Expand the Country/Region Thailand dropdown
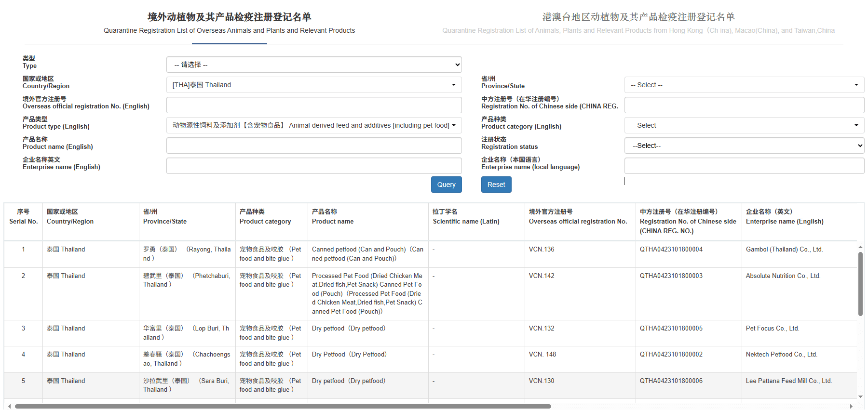The width and height of the screenshot is (868, 410). tap(313, 85)
